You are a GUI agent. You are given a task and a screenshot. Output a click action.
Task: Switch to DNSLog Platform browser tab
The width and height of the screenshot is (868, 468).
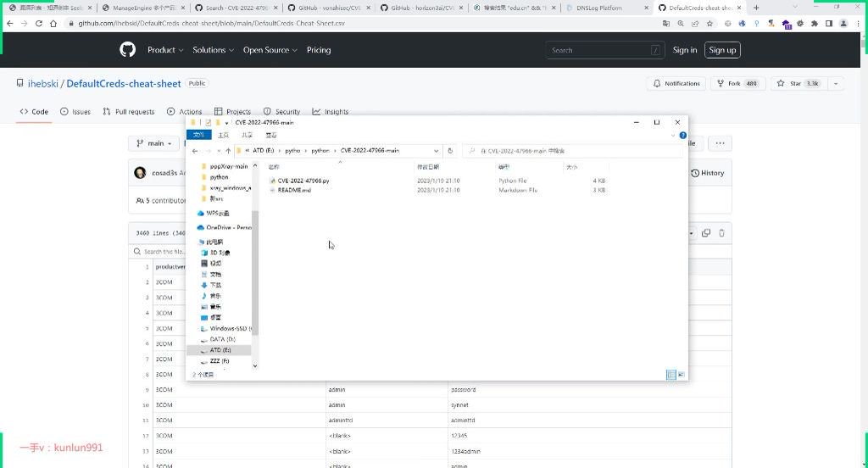(607, 8)
